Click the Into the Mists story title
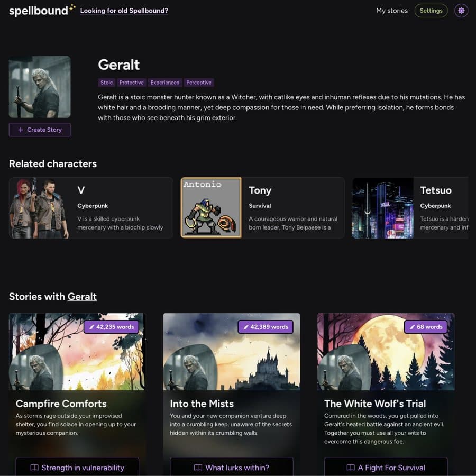Screen dimensions: 476x476 click(x=202, y=404)
